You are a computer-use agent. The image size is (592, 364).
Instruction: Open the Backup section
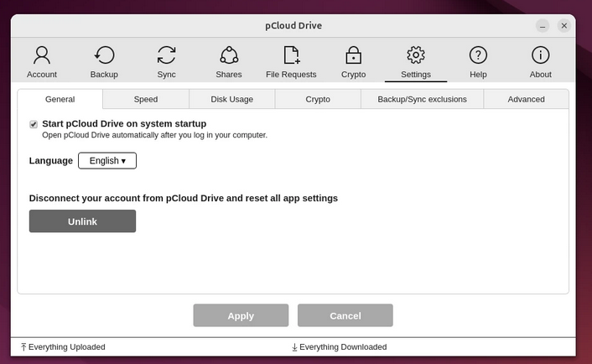[x=104, y=62]
